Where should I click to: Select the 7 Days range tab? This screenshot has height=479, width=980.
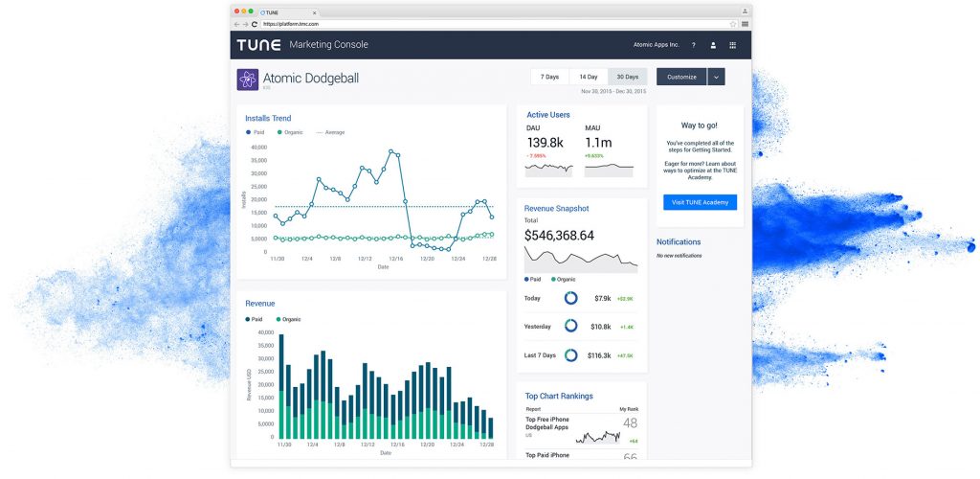coord(549,77)
